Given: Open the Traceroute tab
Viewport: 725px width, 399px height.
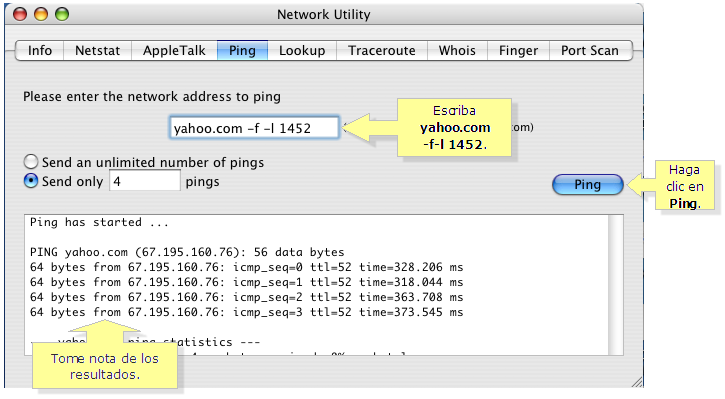Looking at the screenshot, I should point(382,50).
